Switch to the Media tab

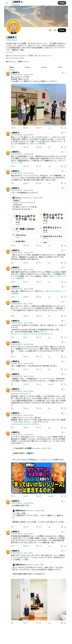click(x=60, y=67)
